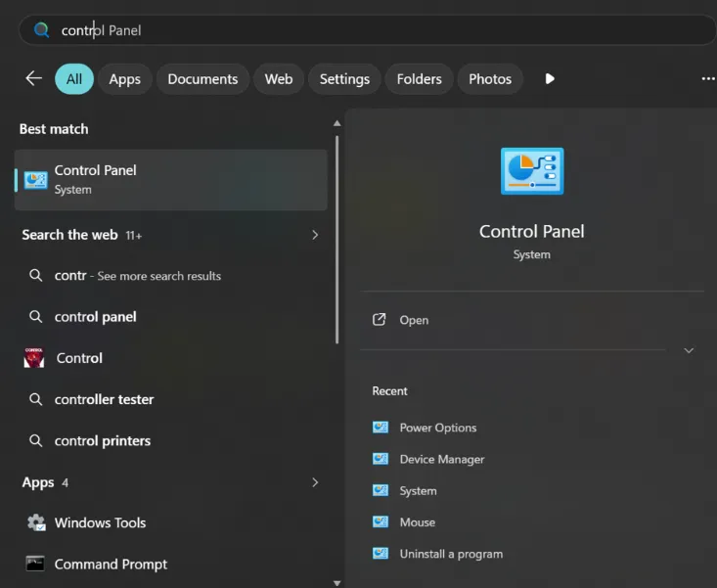The image size is (717, 588).
Task: Click the large Control Panel icon in preview pane
Action: [x=532, y=171]
